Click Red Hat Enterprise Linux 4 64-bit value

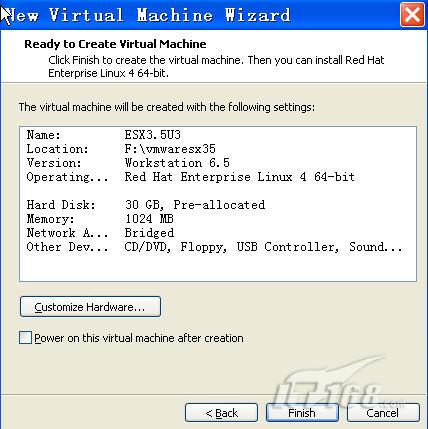coord(240,177)
